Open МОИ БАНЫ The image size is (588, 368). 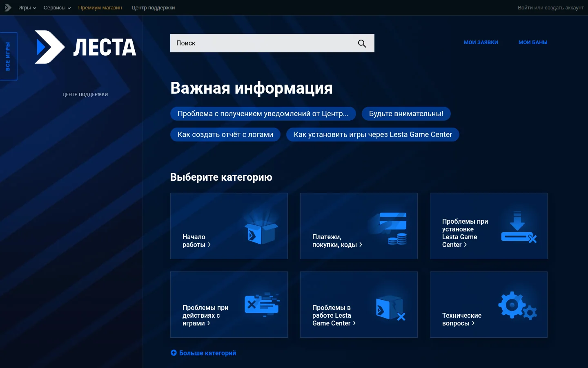click(x=533, y=43)
